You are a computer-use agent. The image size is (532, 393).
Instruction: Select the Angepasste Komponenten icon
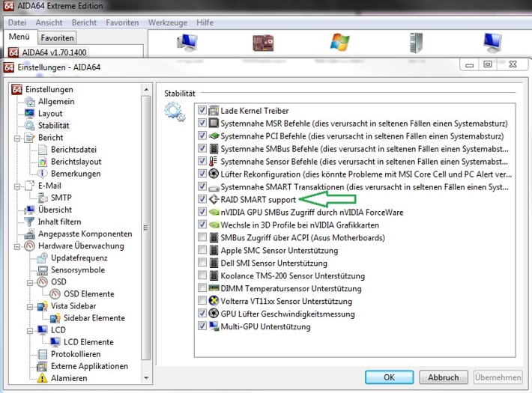click(x=30, y=234)
